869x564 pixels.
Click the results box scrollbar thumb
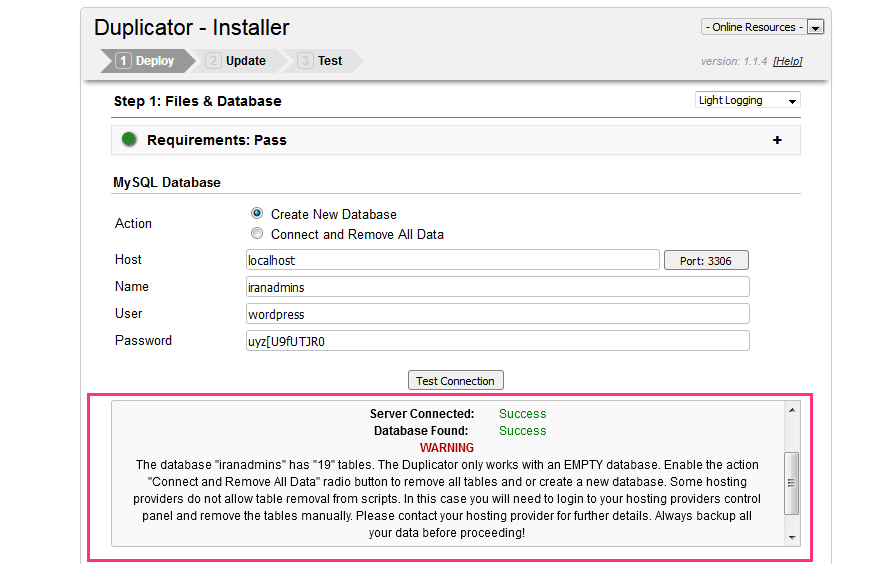coord(792,483)
